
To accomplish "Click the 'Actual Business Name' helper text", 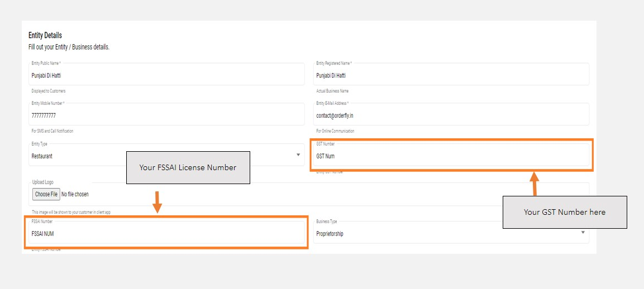I will coord(332,91).
